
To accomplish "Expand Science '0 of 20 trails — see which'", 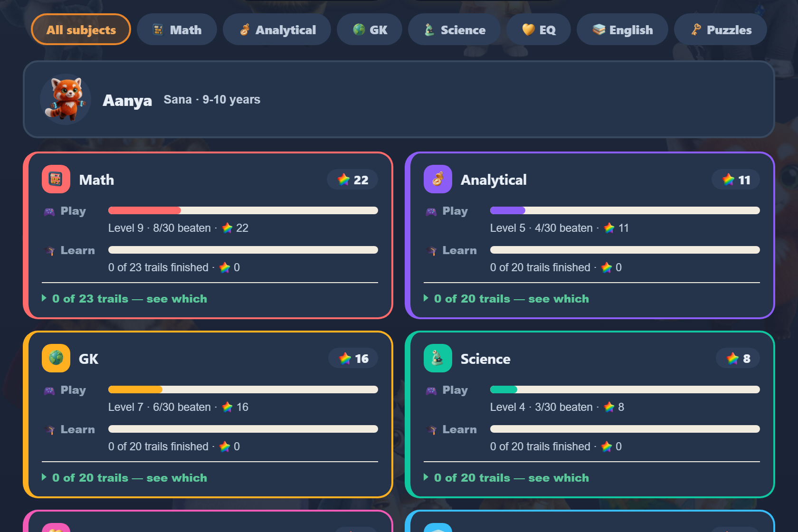I will tap(506, 478).
